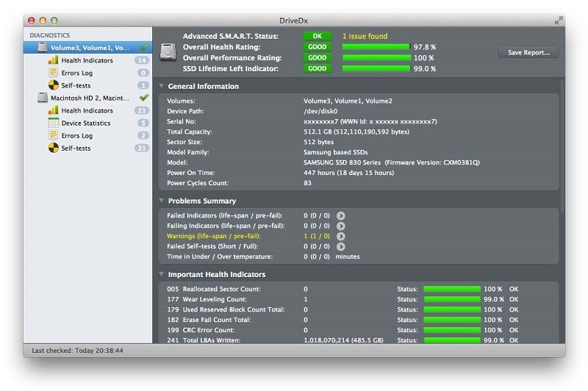Click the 97.8 % health rating bar
588x391 pixels.
(x=376, y=47)
